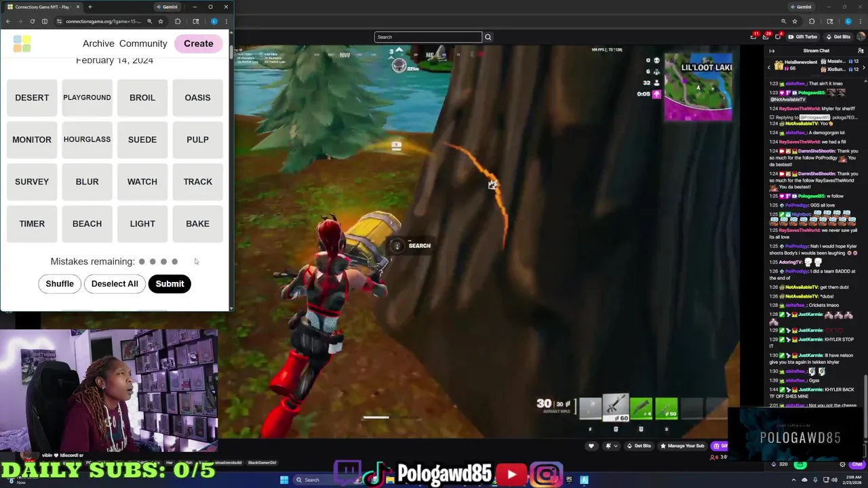868x488 pixels.
Task: Open split view icon in Connections window
Action: click(x=45, y=21)
